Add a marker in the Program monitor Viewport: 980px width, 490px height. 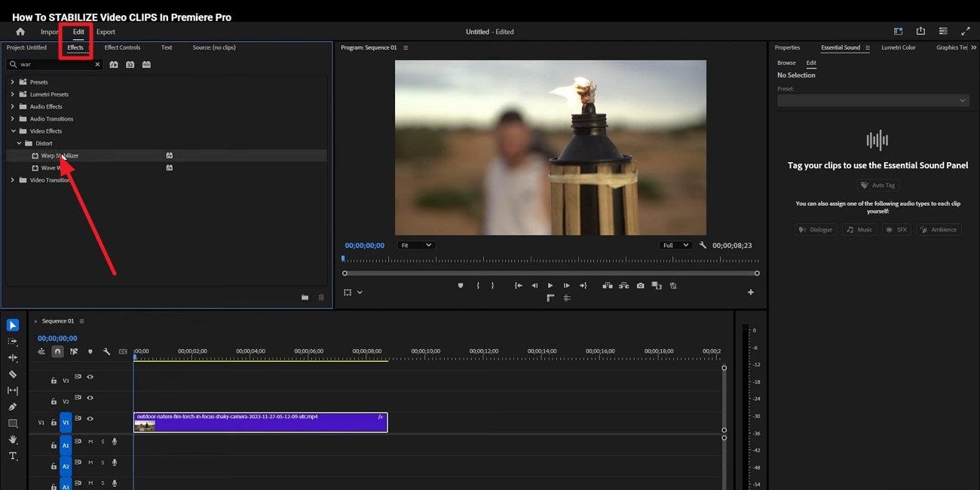coord(461,286)
